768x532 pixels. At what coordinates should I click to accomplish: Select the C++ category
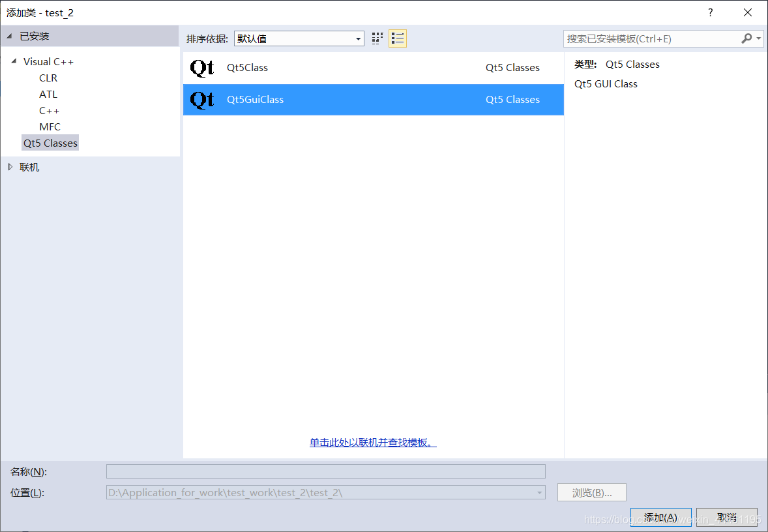49,111
